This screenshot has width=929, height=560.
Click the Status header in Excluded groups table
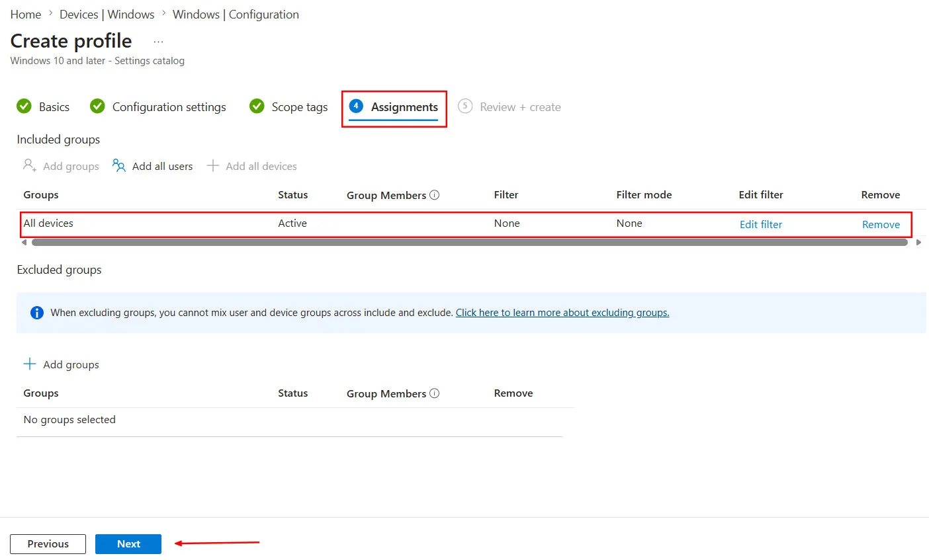pyautogui.click(x=293, y=393)
